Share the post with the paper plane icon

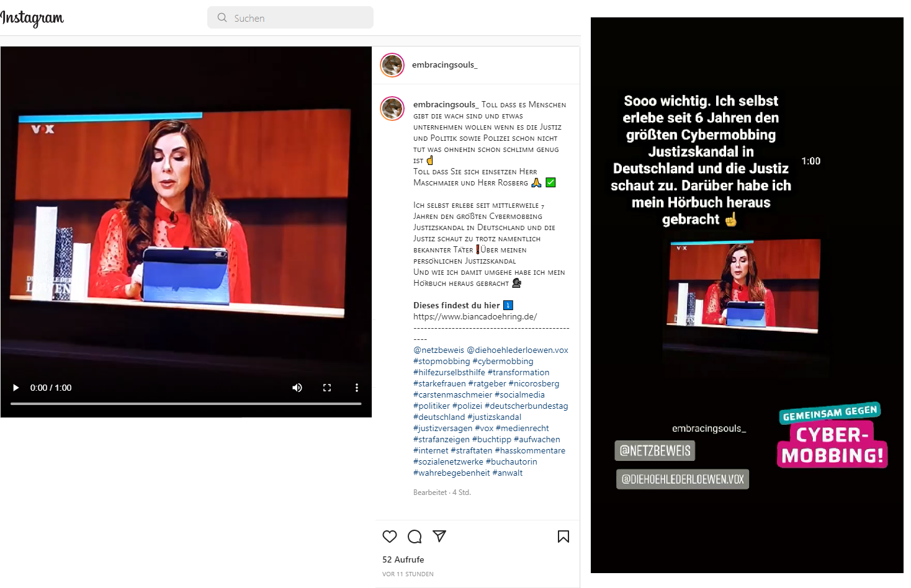439,537
